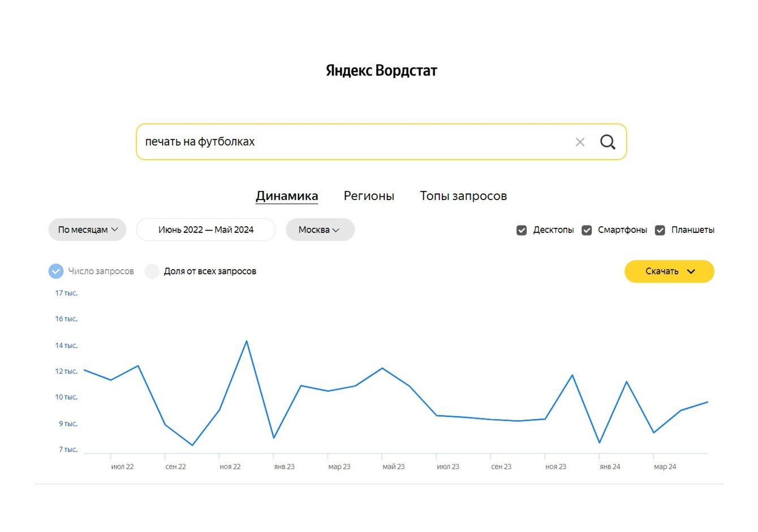Click the 'мар 23' axis label
This screenshot has width=758, height=532.
(339, 467)
